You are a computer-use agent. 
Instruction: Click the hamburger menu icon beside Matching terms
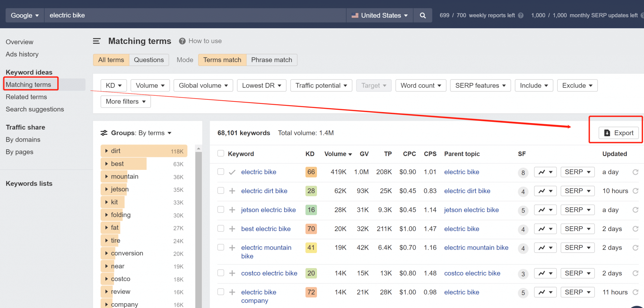click(97, 41)
